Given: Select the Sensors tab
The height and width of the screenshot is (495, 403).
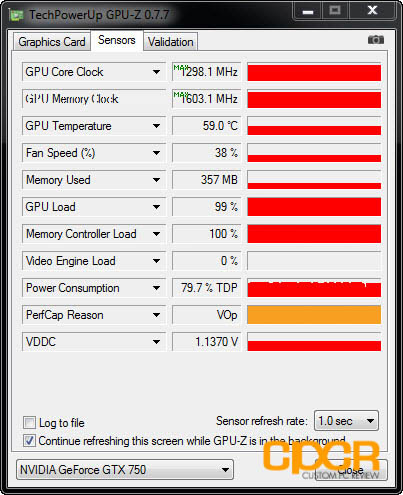Looking at the screenshot, I should 117,40.
